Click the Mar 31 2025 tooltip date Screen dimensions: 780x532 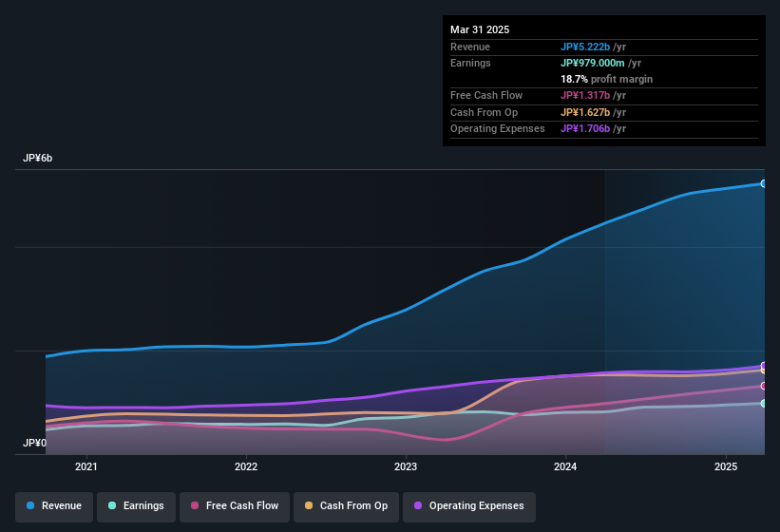(480, 29)
